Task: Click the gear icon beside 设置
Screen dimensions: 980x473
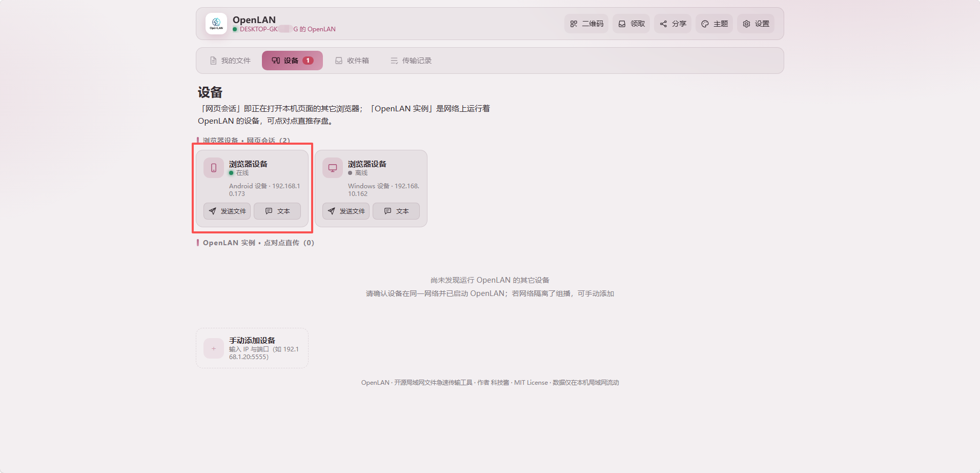Action: pyautogui.click(x=746, y=24)
